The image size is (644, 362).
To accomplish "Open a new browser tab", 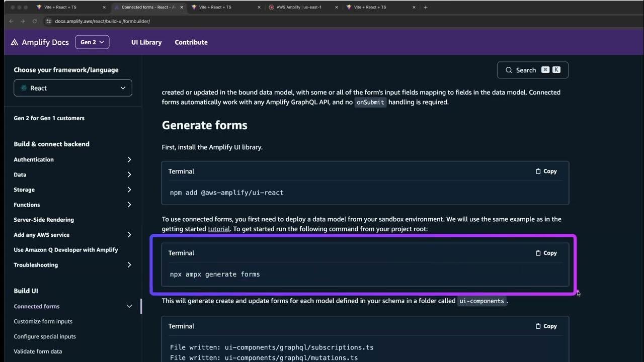I will coord(426,8).
